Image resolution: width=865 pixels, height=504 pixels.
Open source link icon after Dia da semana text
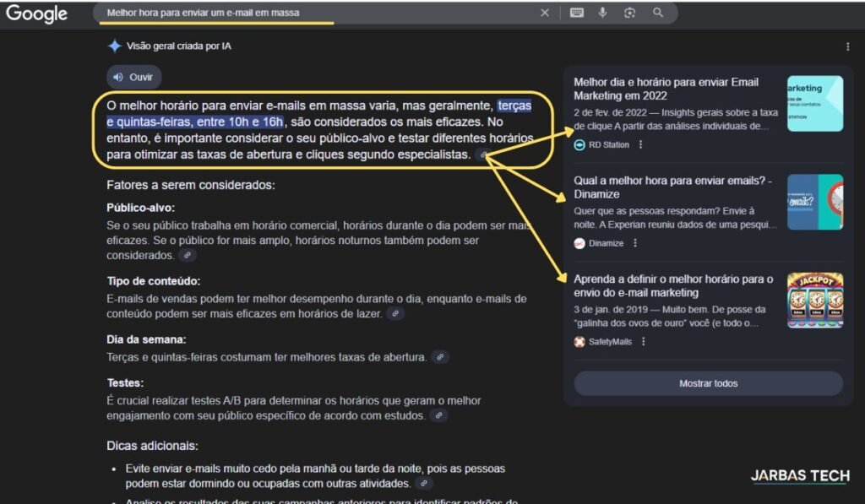tap(439, 357)
